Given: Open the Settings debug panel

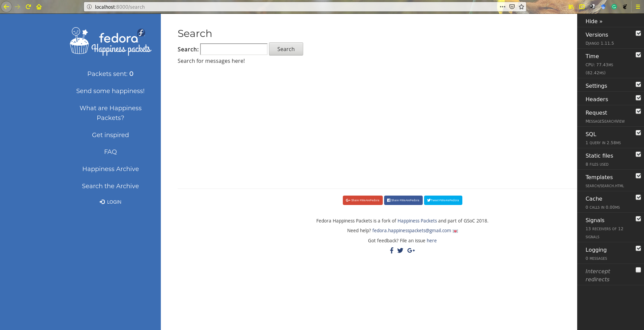Looking at the screenshot, I should point(596,86).
